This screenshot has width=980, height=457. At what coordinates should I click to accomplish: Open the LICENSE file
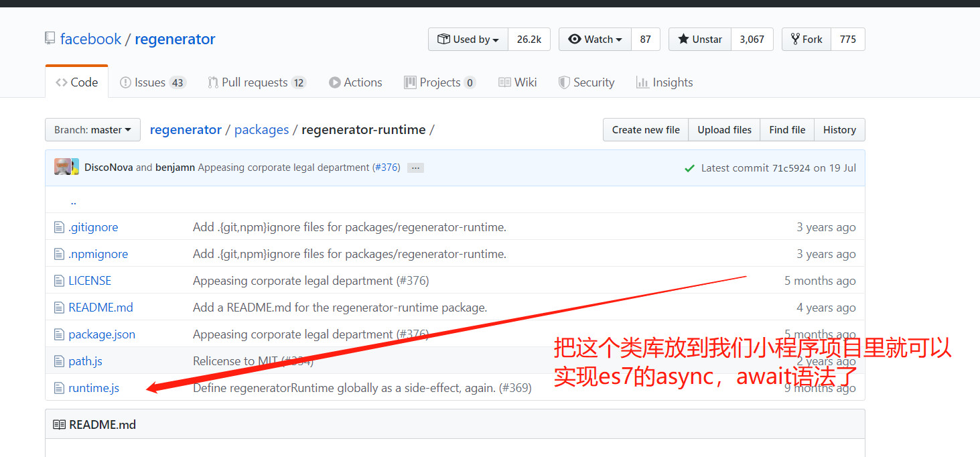pyautogui.click(x=90, y=281)
